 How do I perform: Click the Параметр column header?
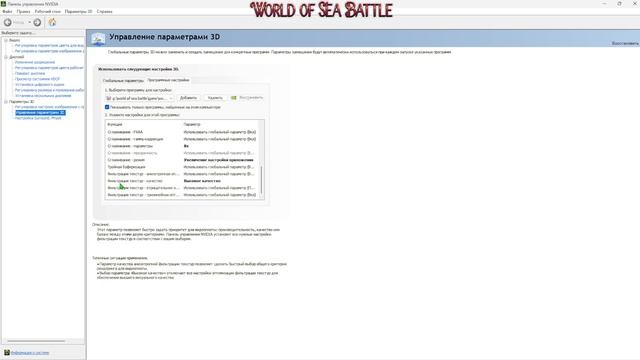tap(192, 124)
